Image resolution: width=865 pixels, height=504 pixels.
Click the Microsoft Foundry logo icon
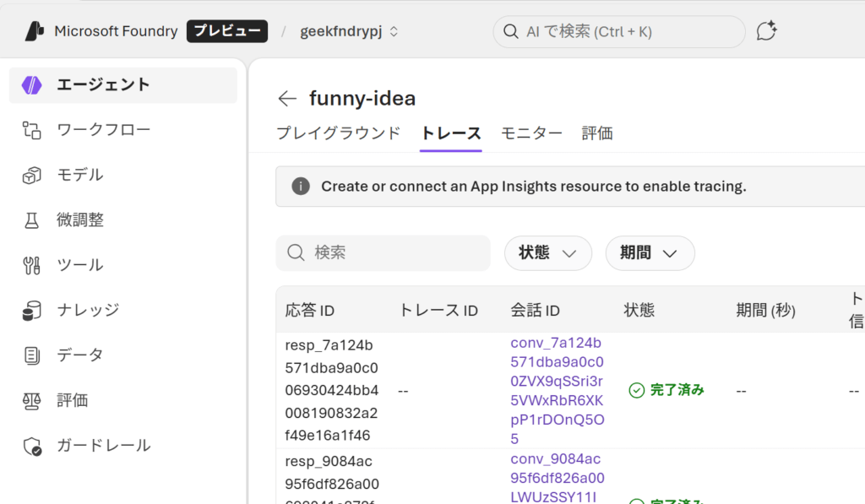point(35,31)
